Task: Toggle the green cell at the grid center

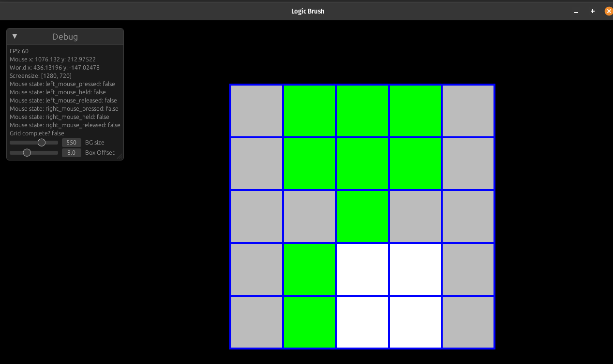Action: [x=362, y=217]
